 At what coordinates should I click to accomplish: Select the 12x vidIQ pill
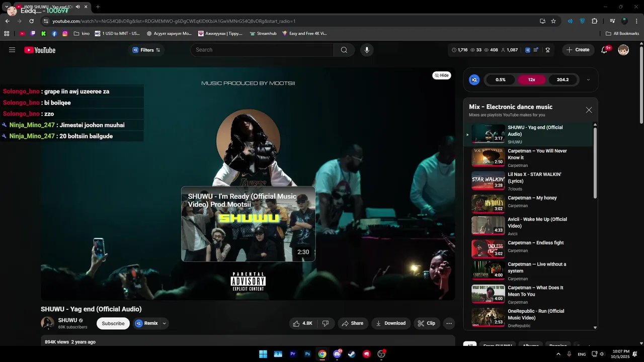(531, 79)
